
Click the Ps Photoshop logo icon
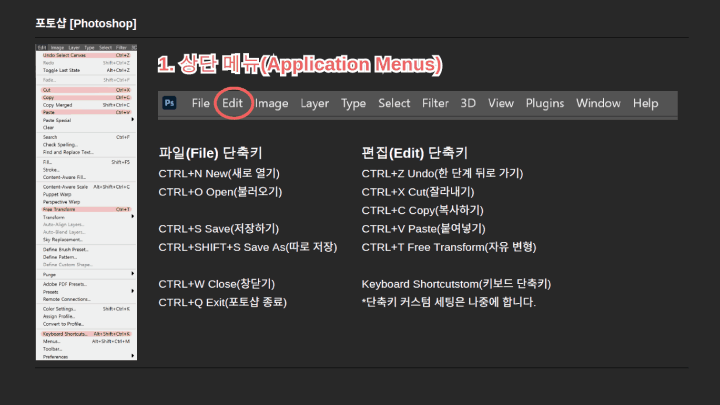click(169, 103)
